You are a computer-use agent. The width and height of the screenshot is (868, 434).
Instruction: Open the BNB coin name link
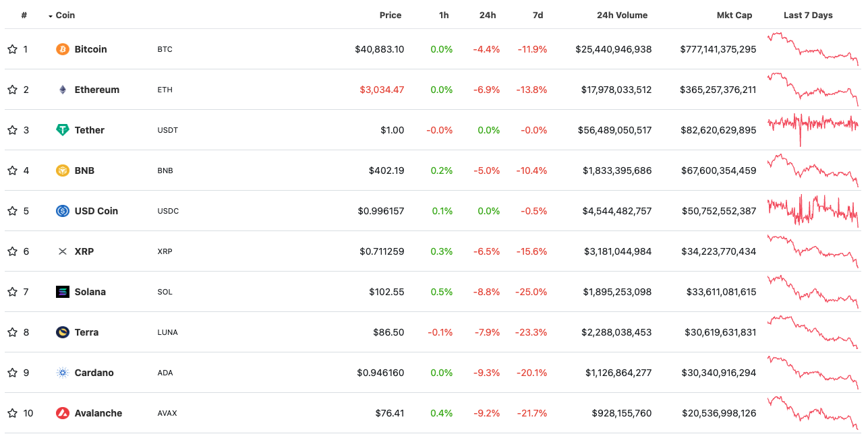pyautogui.click(x=84, y=170)
